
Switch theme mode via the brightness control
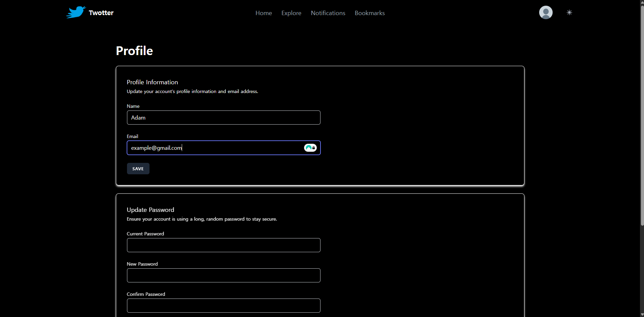[x=569, y=12]
